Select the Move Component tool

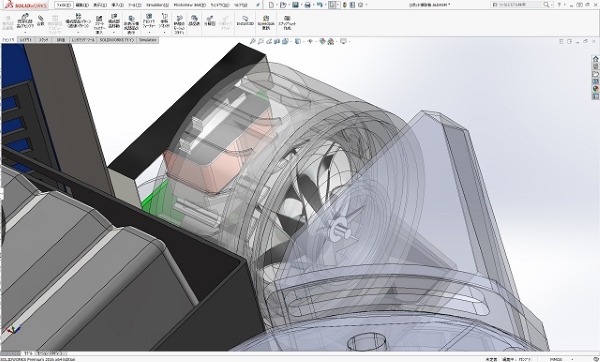pyautogui.click(x=114, y=21)
